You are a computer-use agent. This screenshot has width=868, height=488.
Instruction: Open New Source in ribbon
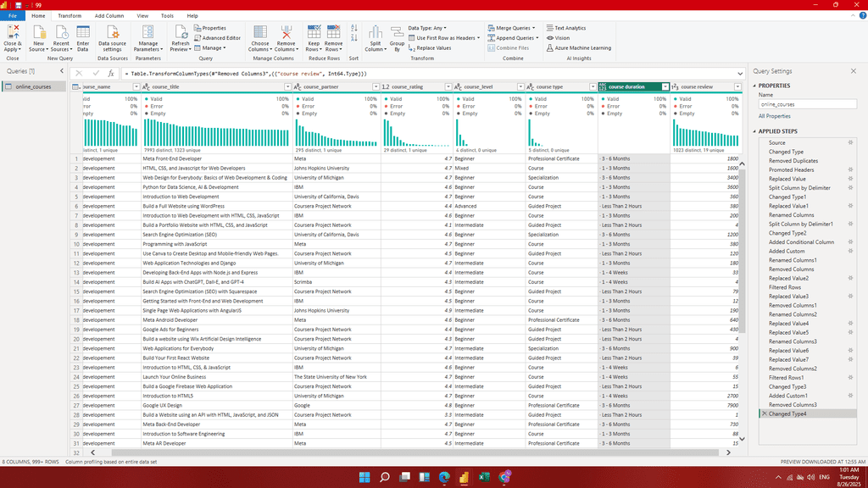[38, 39]
